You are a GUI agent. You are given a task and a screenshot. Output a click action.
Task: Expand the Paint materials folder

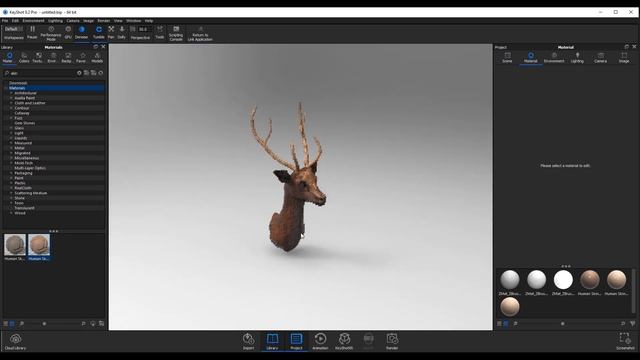[x=11, y=178]
